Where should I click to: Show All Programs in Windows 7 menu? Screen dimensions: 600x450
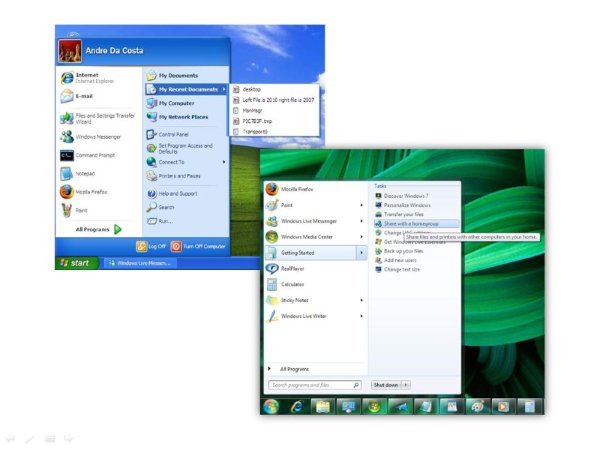[289, 369]
